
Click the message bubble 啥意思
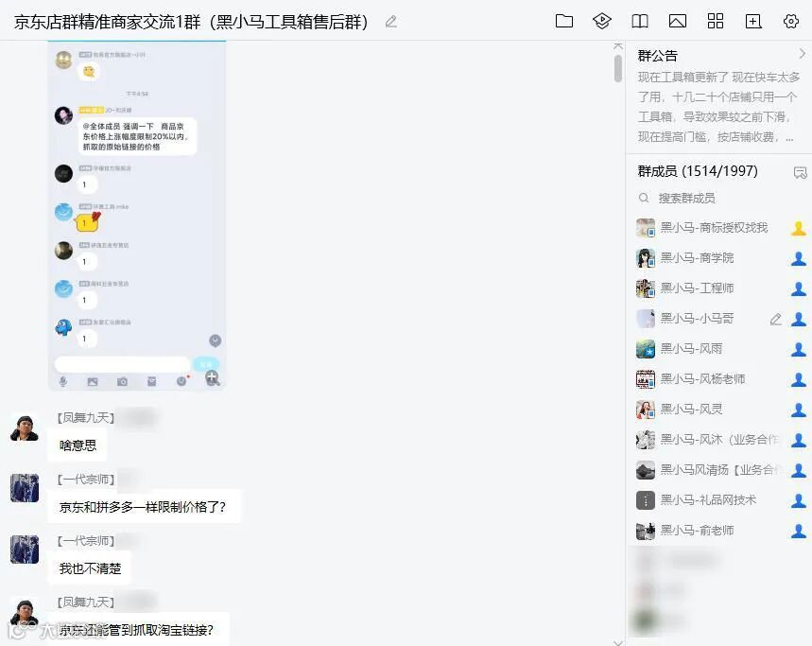click(78, 445)
